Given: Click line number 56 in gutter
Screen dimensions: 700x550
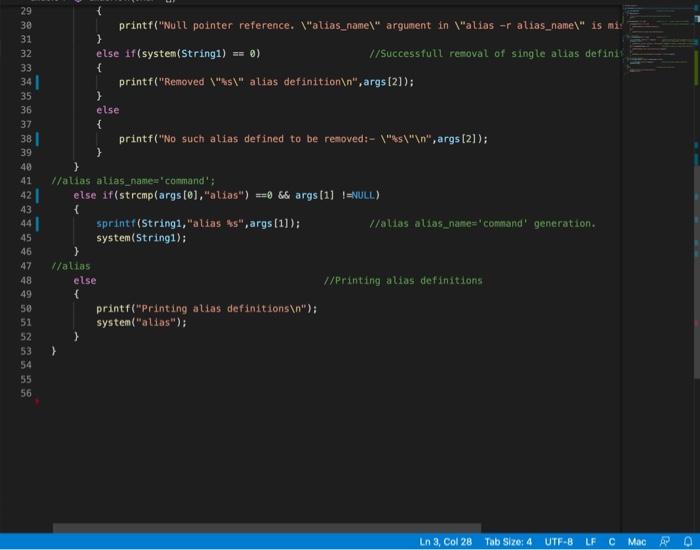Looking at the screenshot, I should 26,393.
